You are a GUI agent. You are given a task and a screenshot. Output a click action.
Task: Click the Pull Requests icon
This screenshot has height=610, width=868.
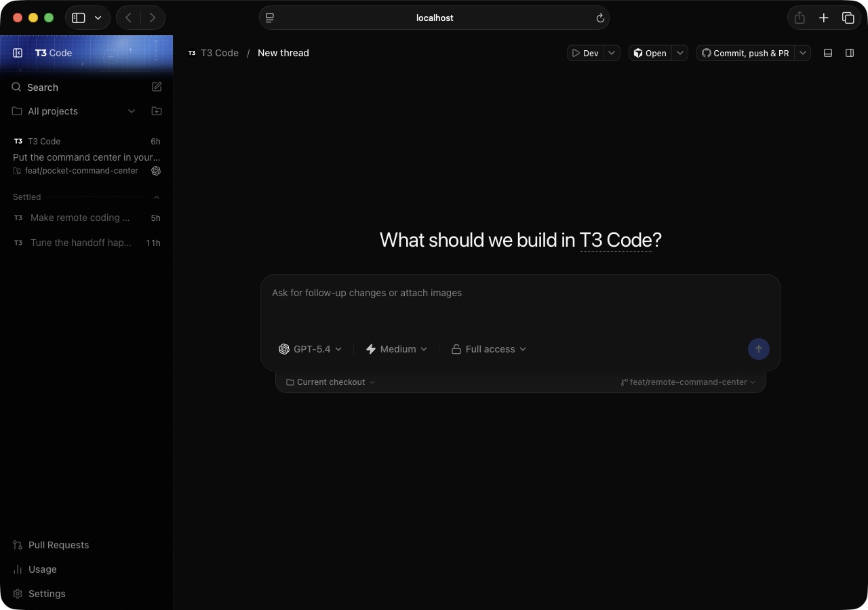pos(18,545)
